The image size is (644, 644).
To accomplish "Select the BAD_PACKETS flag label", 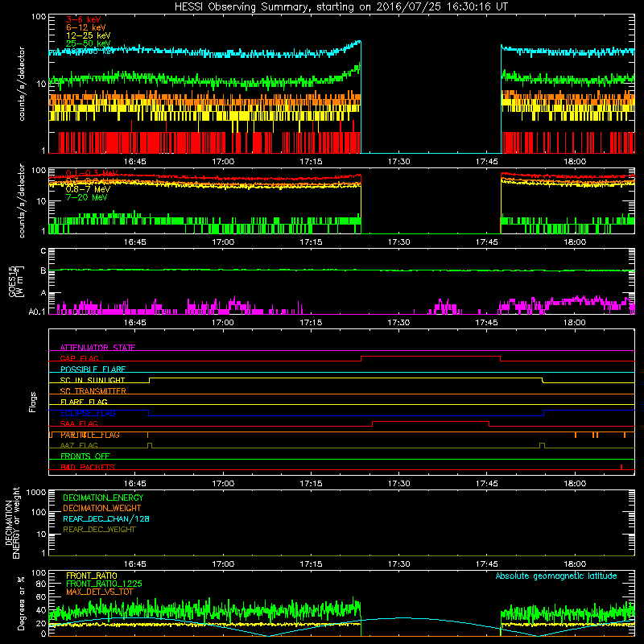I will (88, 467).
